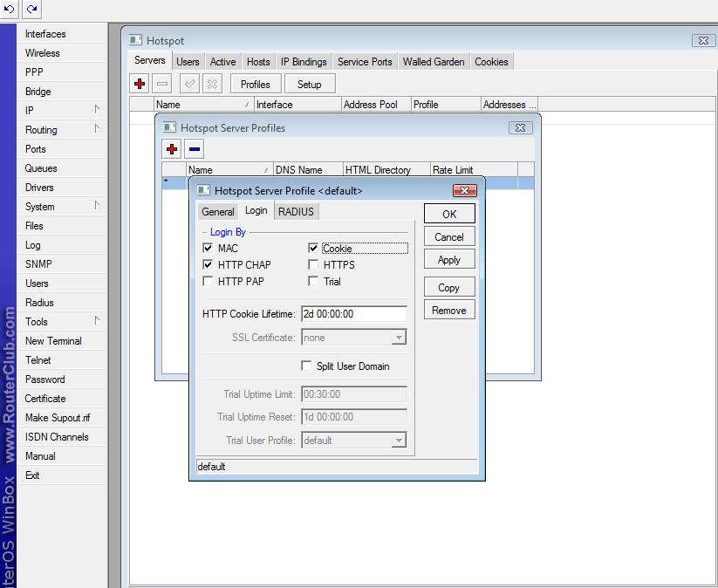The image size is (718, 588).
Task: Enable the Trial login checkbox
Action: (x=313, y=281)
